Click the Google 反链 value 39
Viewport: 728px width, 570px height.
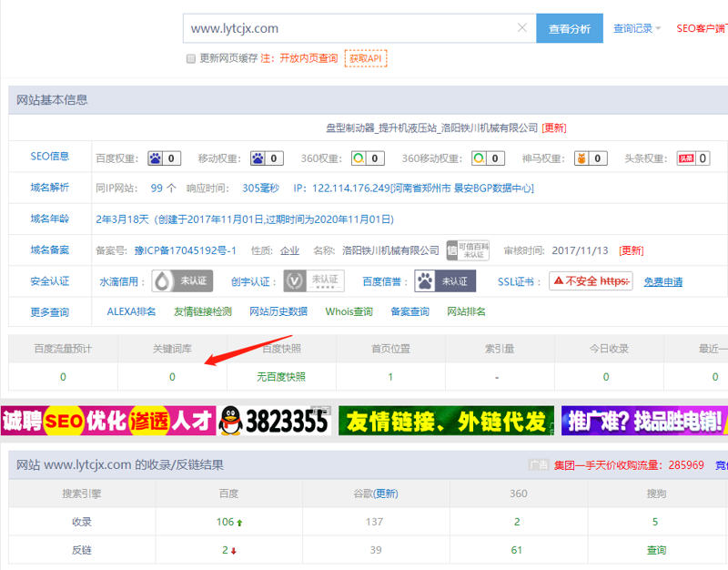click(x=376, y=550)
